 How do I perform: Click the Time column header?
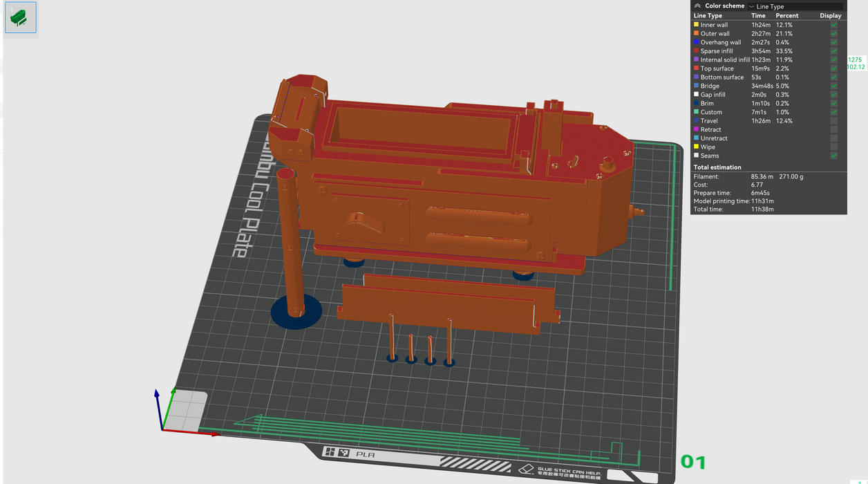click(758, 15)
